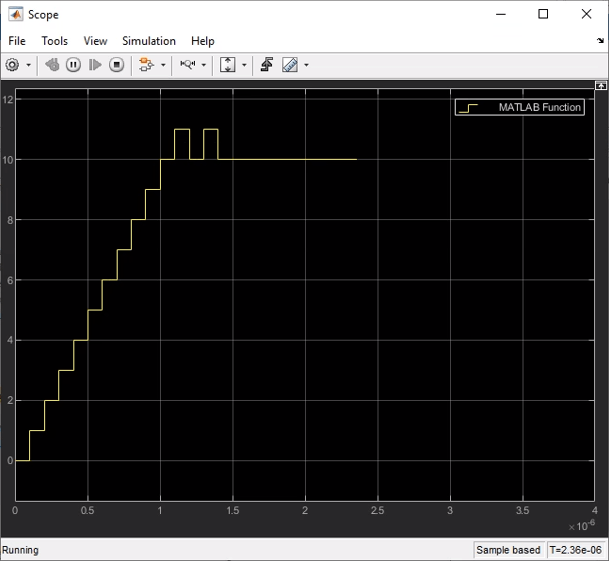Click the Scale Y-Axis Limits icon
Screen dimensions: 609x561
pyautogui.click(x=227, y=65)
